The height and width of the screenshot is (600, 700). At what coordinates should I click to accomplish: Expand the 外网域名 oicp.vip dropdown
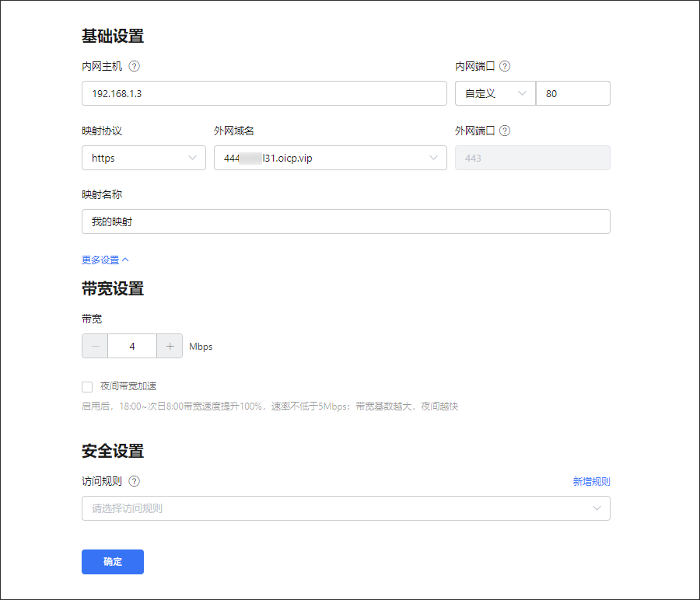click(330, 158)
